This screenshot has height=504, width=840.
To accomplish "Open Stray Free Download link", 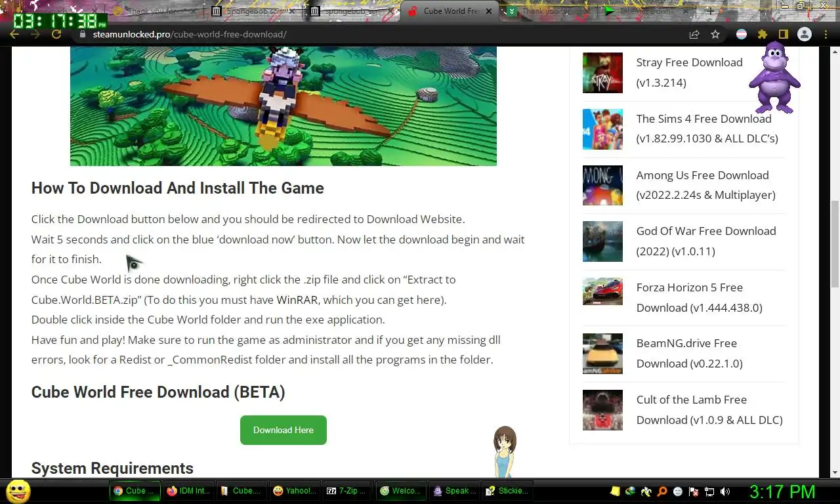I will 689,72.
